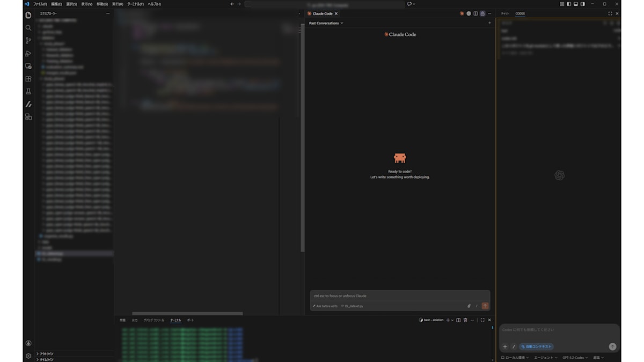Image resolution: width=644 pixels, height=362 pixels.
Task: Open the GPT-5.2-Codex model dropdown
Action: coord(575,358)
